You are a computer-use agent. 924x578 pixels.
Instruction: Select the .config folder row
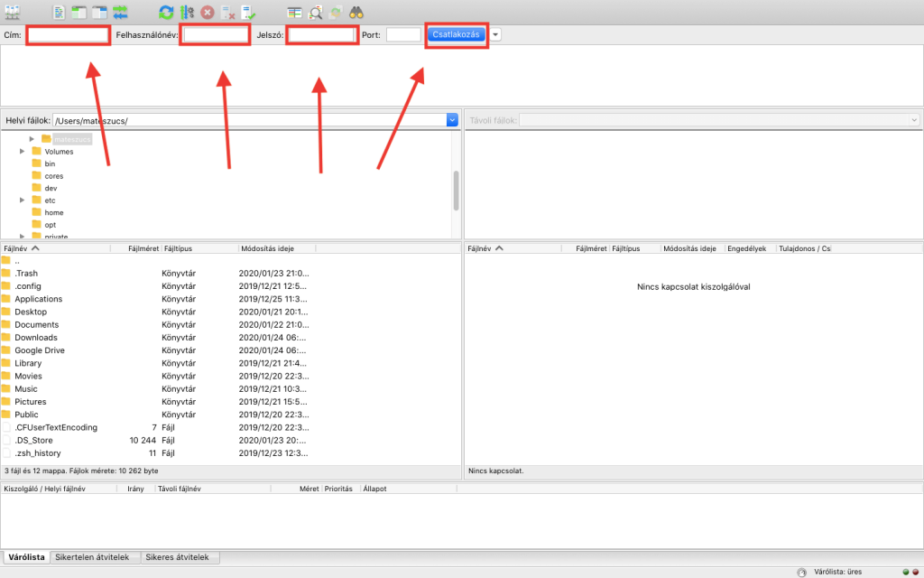point(231,286)
